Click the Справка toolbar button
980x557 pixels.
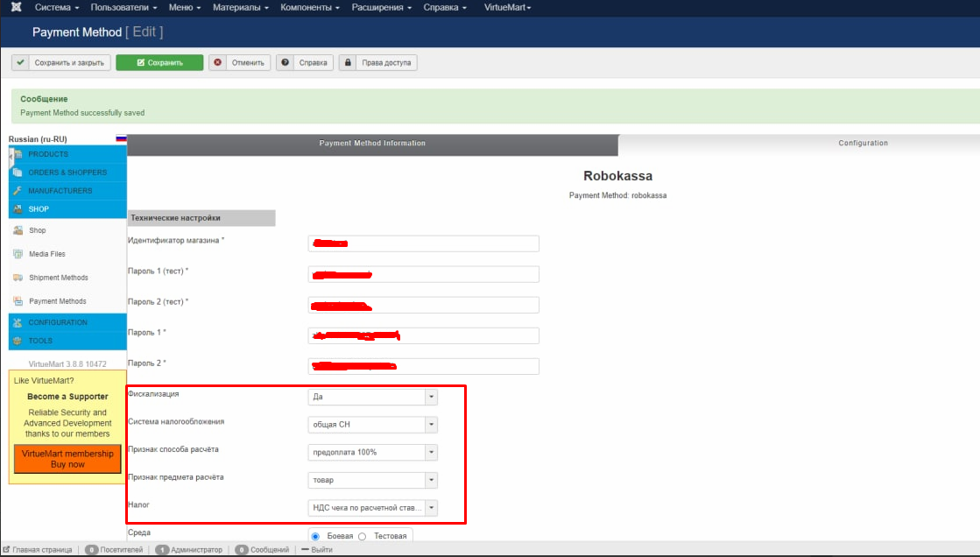(x=305, y=62)
